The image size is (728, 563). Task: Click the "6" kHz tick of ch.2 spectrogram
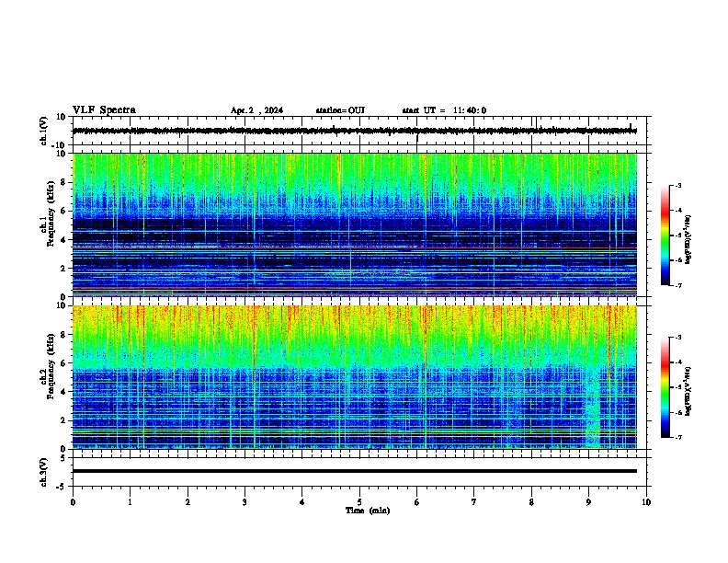click(x=63, y=363)
